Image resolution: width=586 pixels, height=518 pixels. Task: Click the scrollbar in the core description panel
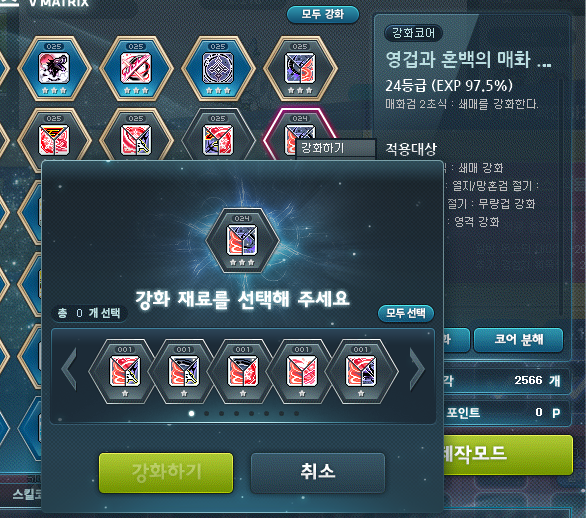[x=561, y=198]
